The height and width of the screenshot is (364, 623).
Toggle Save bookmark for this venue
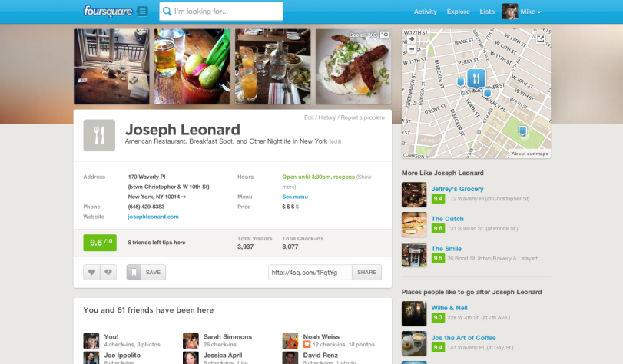146,272
